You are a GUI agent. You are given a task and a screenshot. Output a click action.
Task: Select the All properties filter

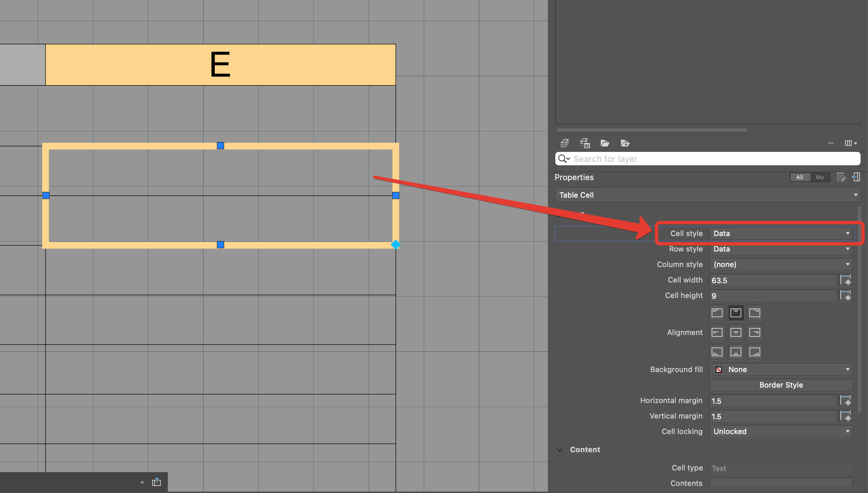800,177
